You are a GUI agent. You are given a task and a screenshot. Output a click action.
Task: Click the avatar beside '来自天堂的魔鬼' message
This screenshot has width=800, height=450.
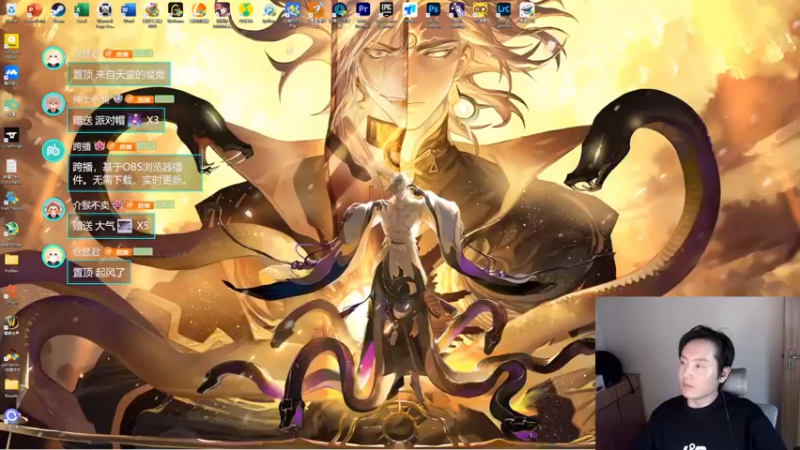coord(53,58)
